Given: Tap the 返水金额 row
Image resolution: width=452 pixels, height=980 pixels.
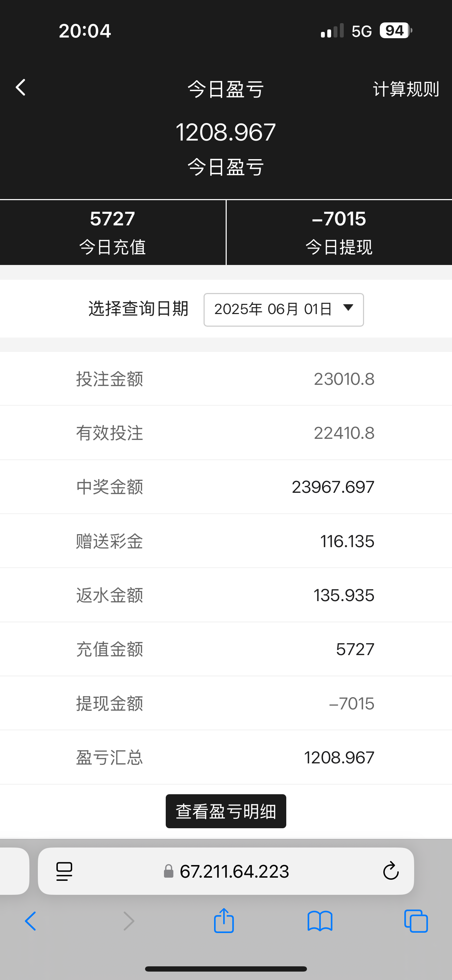Looking at the screenshot, I should coord(226,596).
